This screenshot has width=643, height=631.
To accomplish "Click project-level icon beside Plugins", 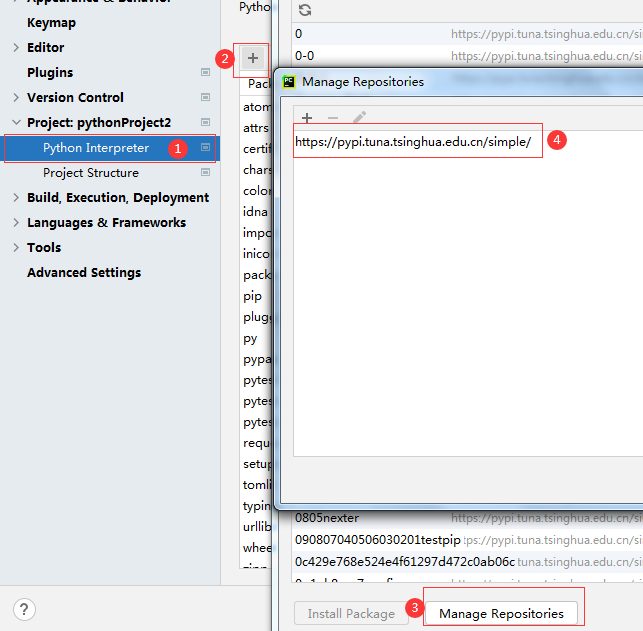I will click(205, 72).
